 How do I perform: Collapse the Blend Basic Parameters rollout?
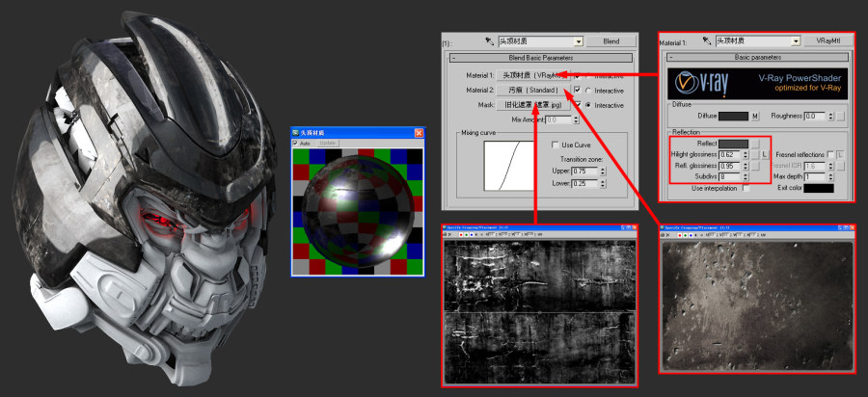[x=453, y=58]
